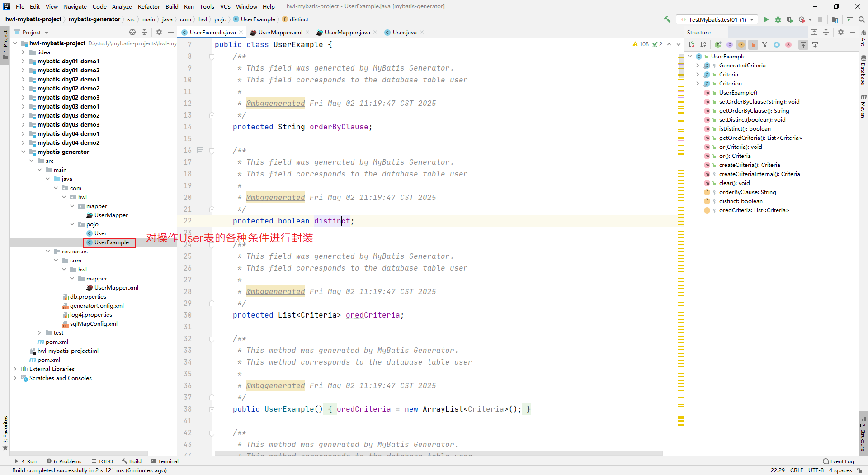Open the VCS menu
868x475 pixels.
pos(225,6)
